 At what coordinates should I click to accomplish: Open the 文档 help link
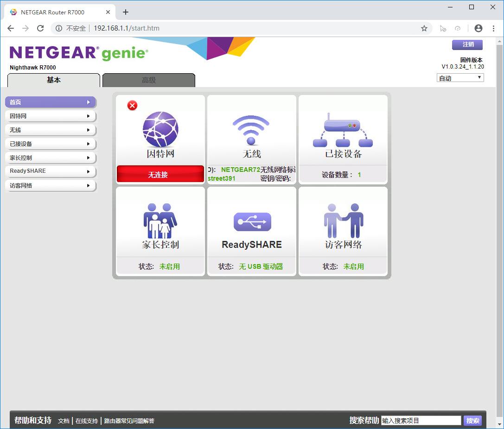tap(64, 421)
